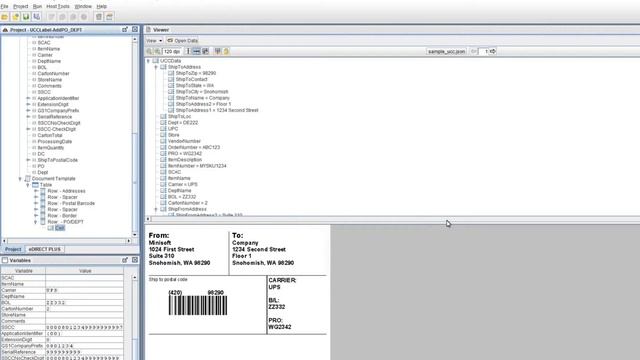The height and width of the screenshot is (360, 640).
Task: Expand the Row - Addresses node
Action: click(36, 191)
